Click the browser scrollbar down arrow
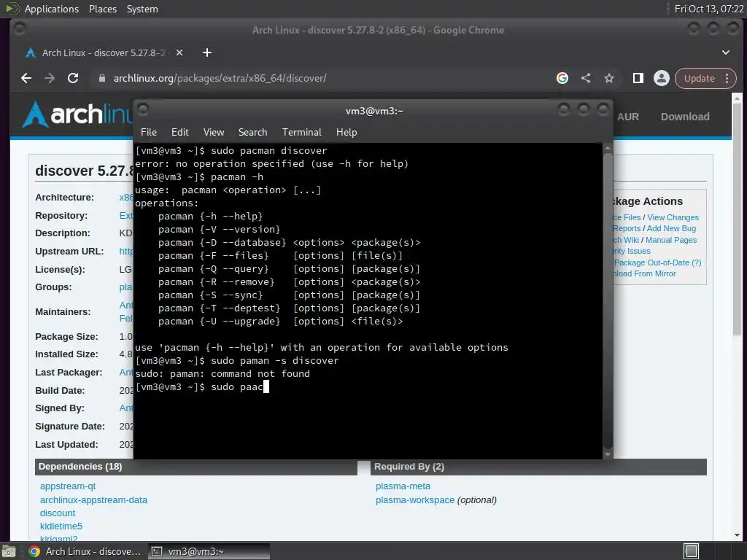 (x=737, y=535)
